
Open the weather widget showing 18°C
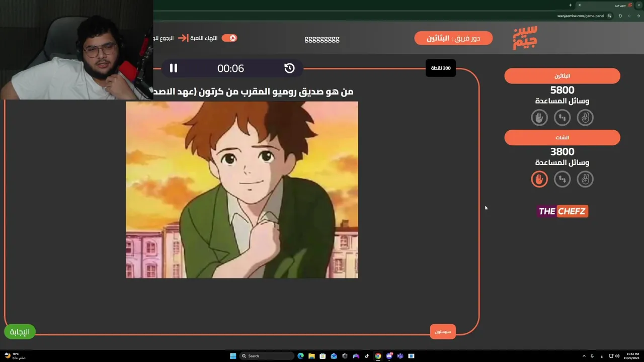coord(14,356)
